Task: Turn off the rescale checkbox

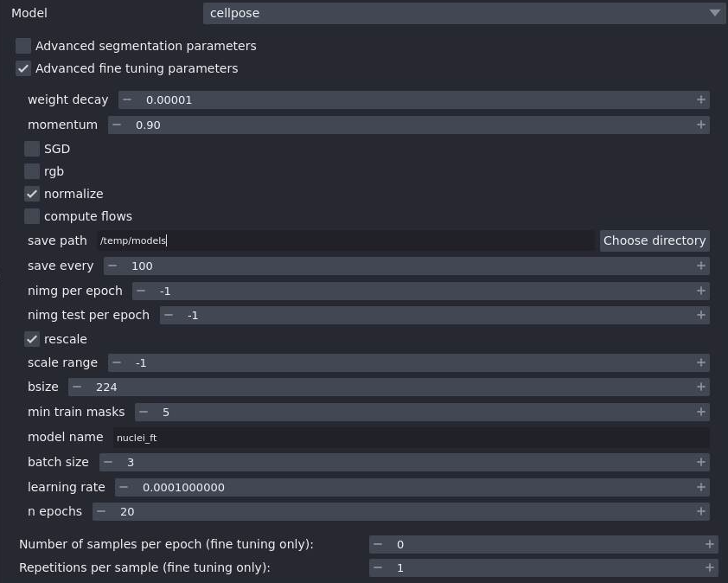Action: 32,339
